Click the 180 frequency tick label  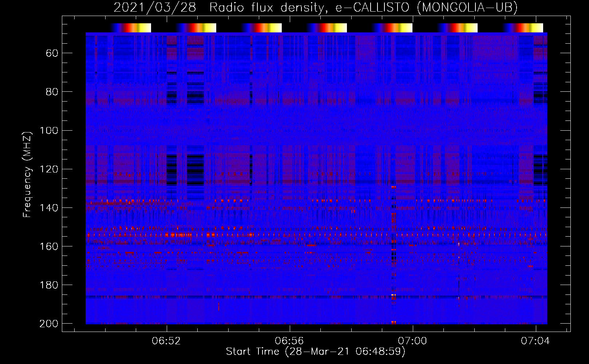click(49, 285)
